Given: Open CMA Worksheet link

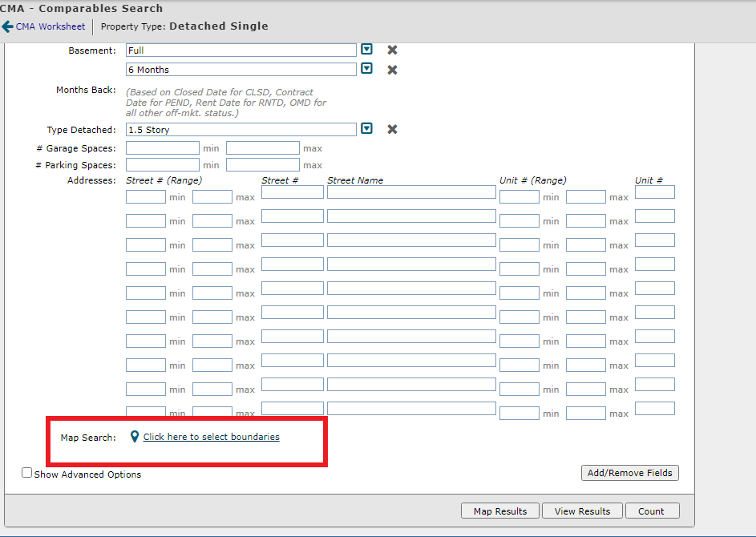Looking at the screenshot, I should click(x=51, y=26).
